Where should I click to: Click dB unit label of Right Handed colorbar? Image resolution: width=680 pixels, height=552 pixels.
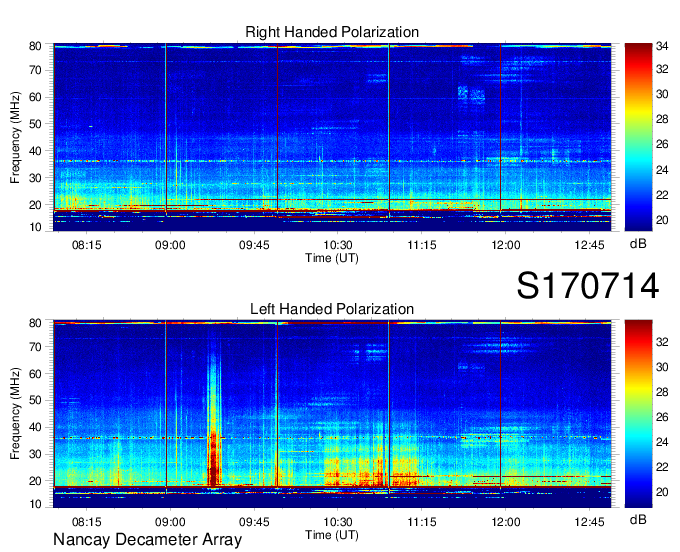coord(638,244)
